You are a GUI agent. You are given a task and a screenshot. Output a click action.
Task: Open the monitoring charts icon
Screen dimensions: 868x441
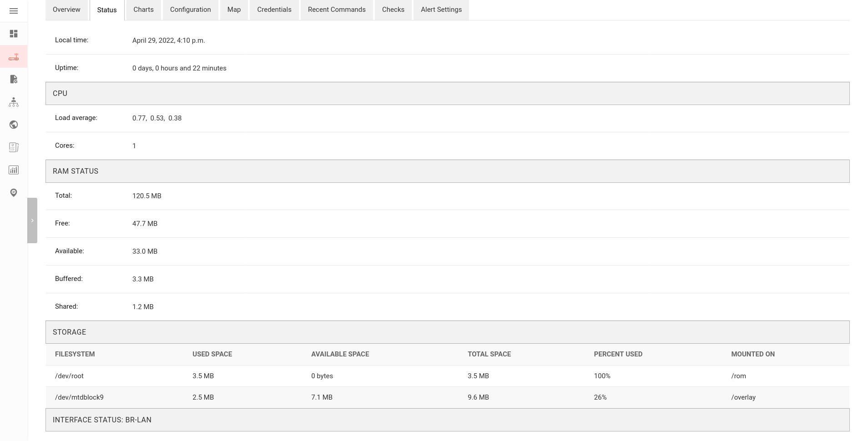pos(14,170)
